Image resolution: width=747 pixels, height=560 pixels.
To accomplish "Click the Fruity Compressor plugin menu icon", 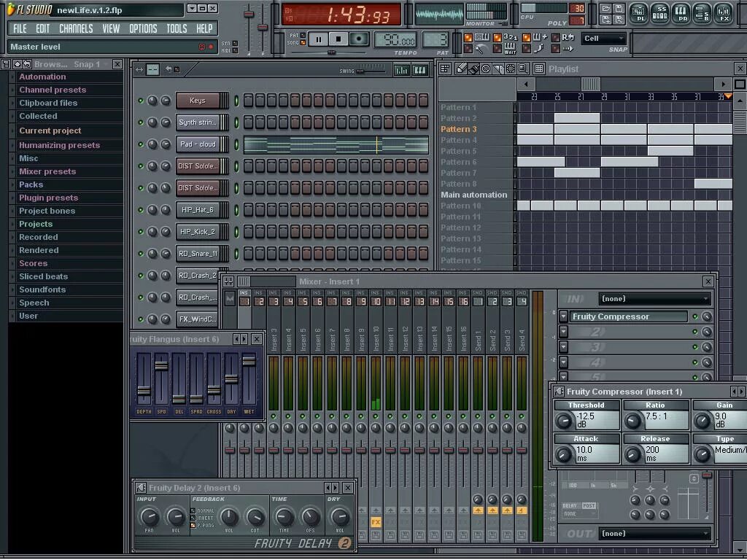I will [560, 392].
